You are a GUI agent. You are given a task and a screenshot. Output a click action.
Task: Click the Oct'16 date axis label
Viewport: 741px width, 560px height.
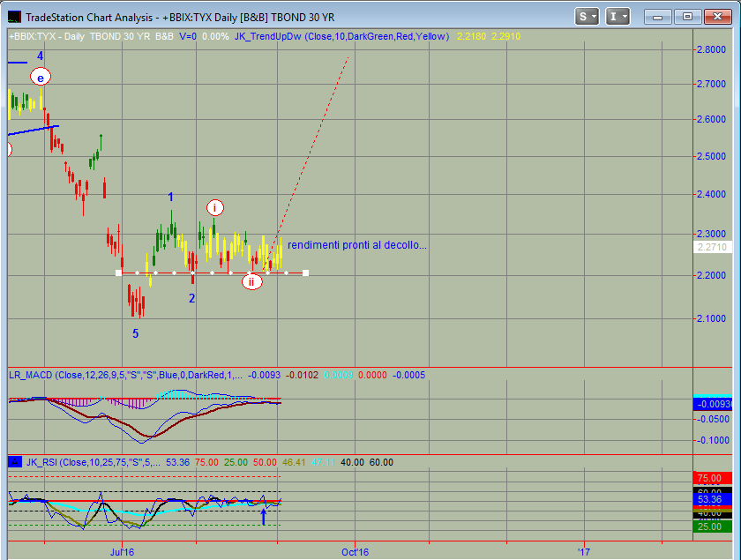point(356,552)
